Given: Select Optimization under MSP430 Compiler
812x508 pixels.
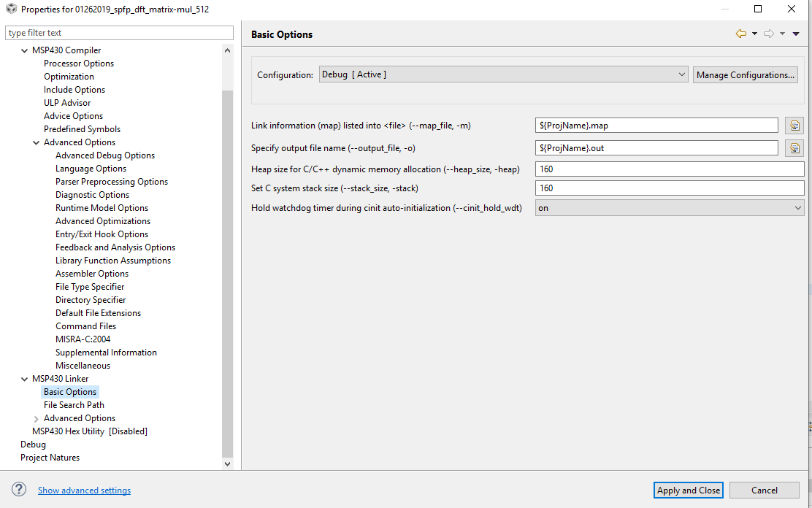Looking at the screenshot, I should 69,76.
